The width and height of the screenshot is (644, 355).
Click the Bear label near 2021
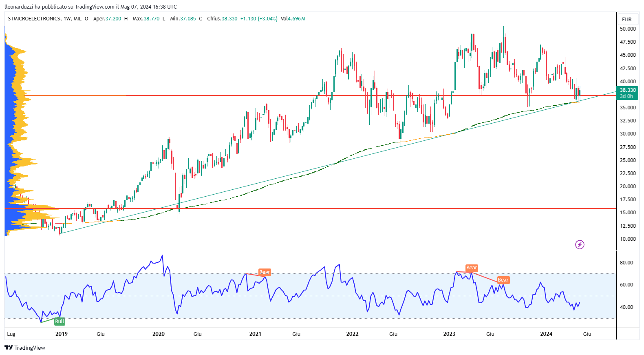click(265, 272)
